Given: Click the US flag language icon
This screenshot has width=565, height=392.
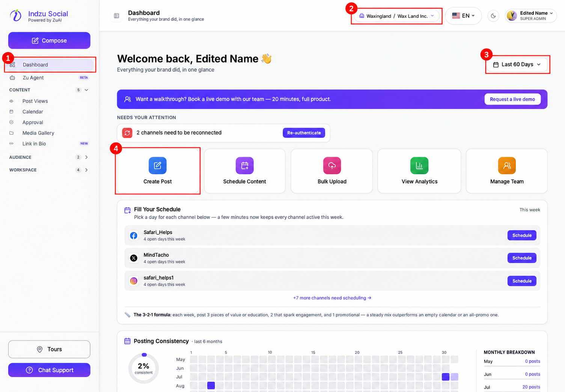Looking at the screenshot, I should pyautogui.click(x=456, y=16).
